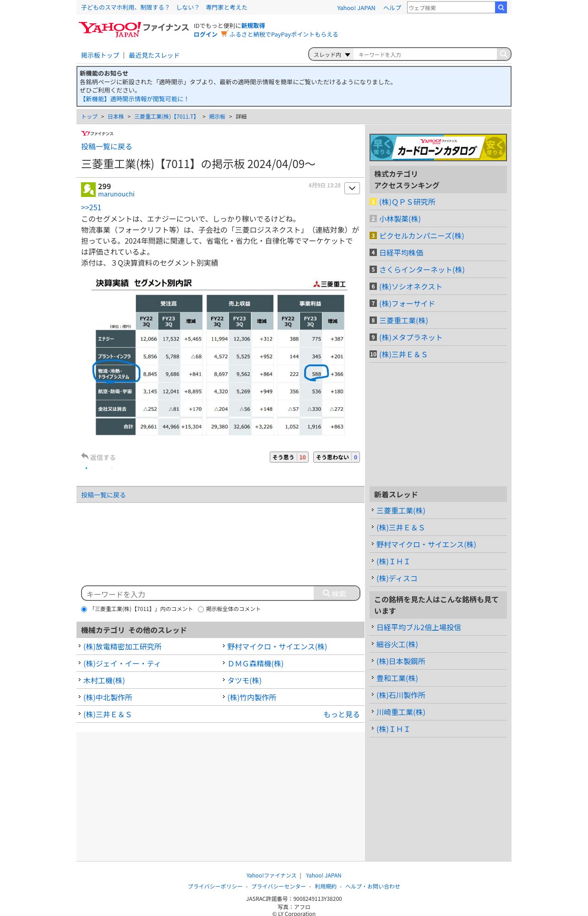Open (株)ソシオネクスト ranking entry
This screenshot has height=916, width=588.
(411, 287)
